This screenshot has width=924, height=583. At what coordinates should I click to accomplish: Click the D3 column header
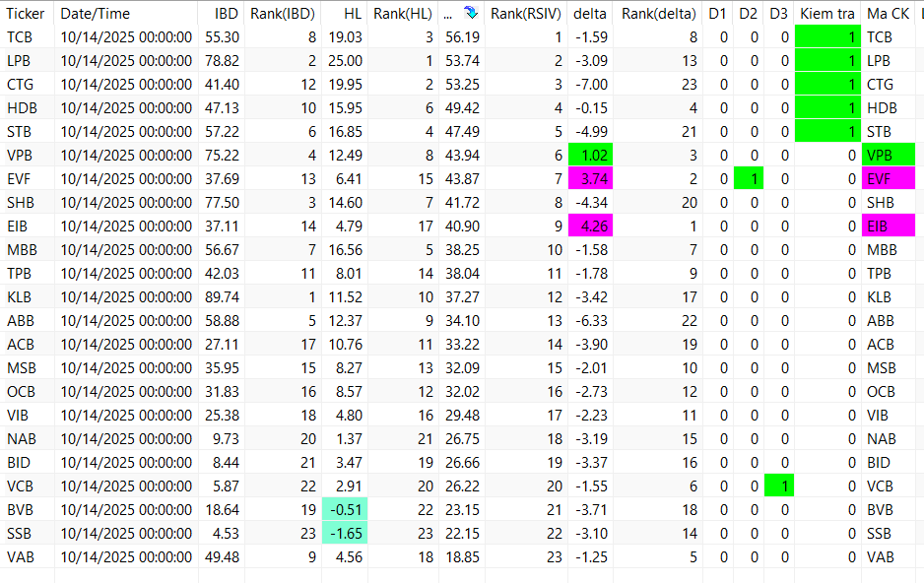pyautogui.click(x=778, y=13)
